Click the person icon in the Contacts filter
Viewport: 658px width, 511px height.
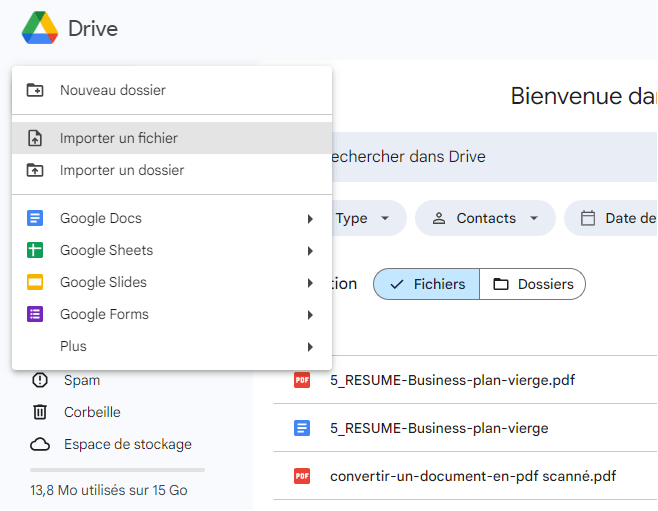pos(439,218)
